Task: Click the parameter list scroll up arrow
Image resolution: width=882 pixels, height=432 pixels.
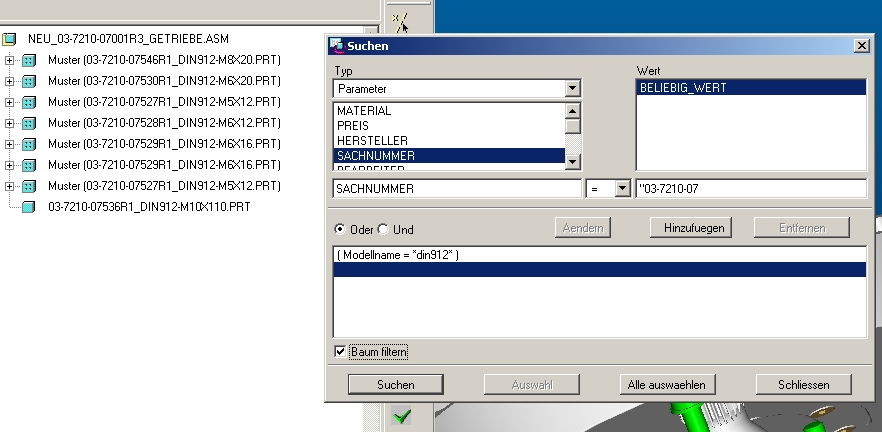Action: click(x=572, y=111)
